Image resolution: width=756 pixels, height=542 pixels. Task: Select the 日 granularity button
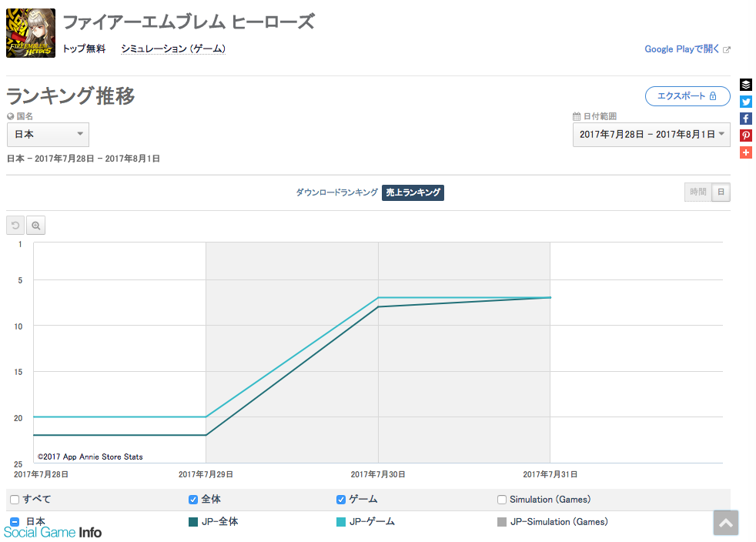point(721,192)
